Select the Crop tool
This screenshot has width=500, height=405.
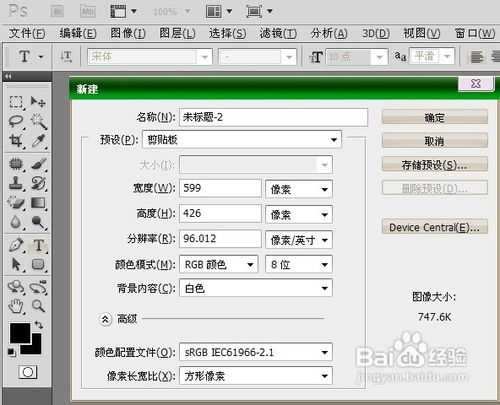16,141
